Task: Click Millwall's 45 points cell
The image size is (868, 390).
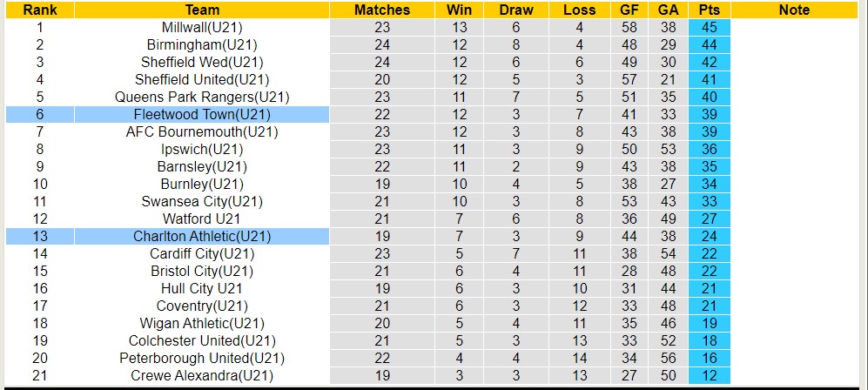Action: pyautogui.click(x=709, y=28)
